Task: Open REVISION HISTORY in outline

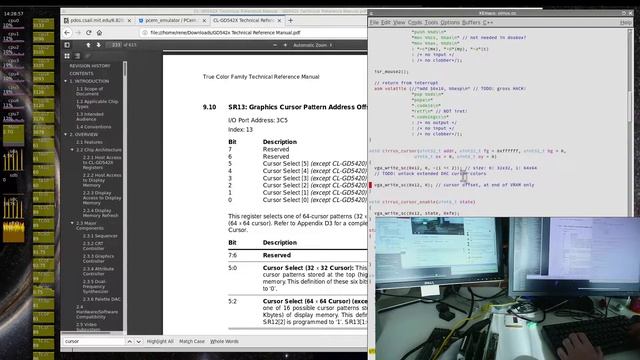Action: 90,66
